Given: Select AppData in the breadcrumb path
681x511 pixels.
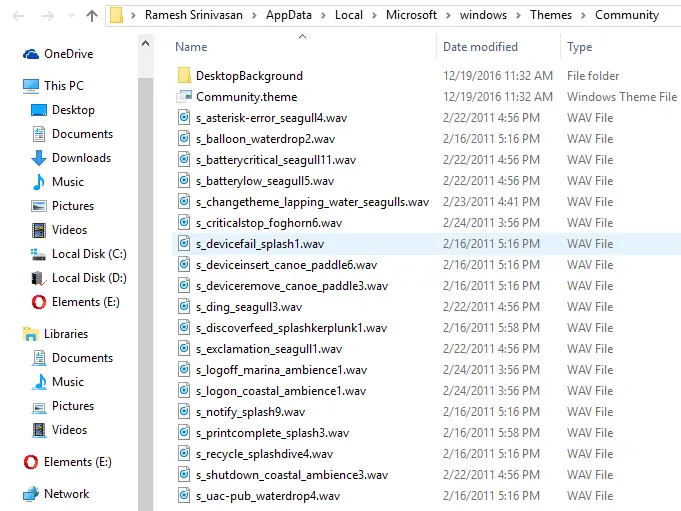Looking at the screenshot, I should [x=289, y=15].
